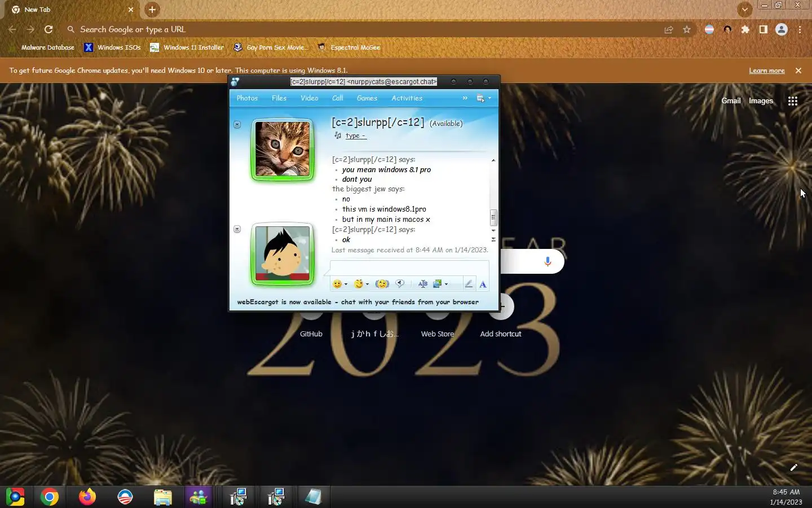The image size is (812, 508).
Task: Reload the page with the refresh icon
Action: [48, 29]
